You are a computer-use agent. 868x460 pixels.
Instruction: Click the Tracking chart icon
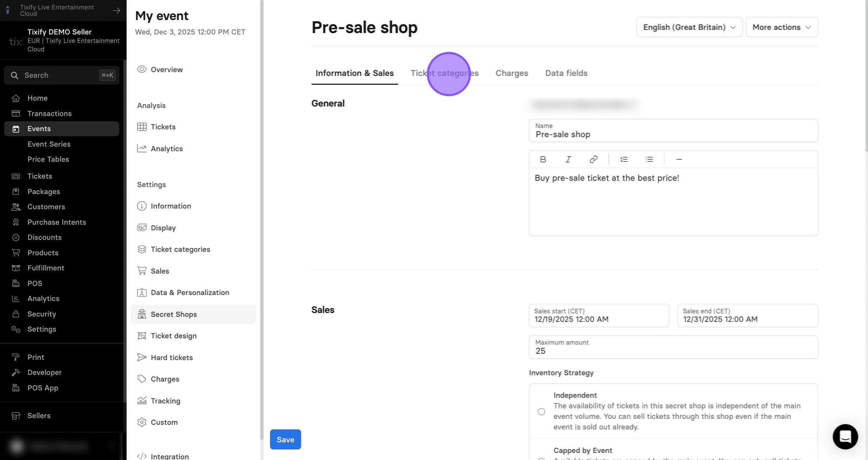142,401
